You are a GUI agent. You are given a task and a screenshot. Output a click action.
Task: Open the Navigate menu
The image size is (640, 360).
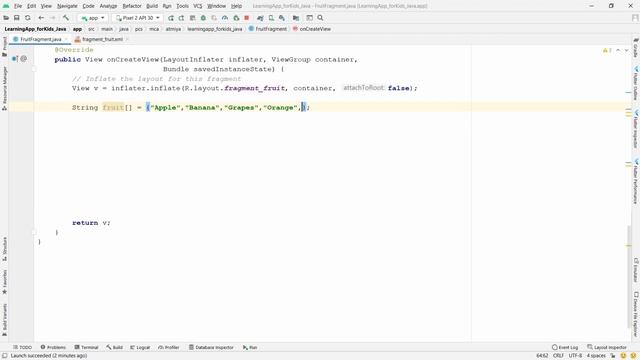tap(67, 6)
